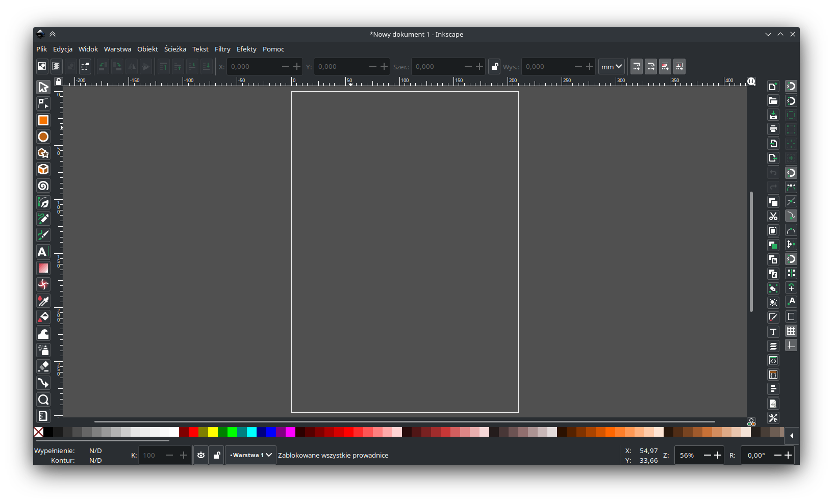Select the Rectangle tool
The height and width of the screenshot is (504, 833).
pyautogui.click(x=43, y=120)
